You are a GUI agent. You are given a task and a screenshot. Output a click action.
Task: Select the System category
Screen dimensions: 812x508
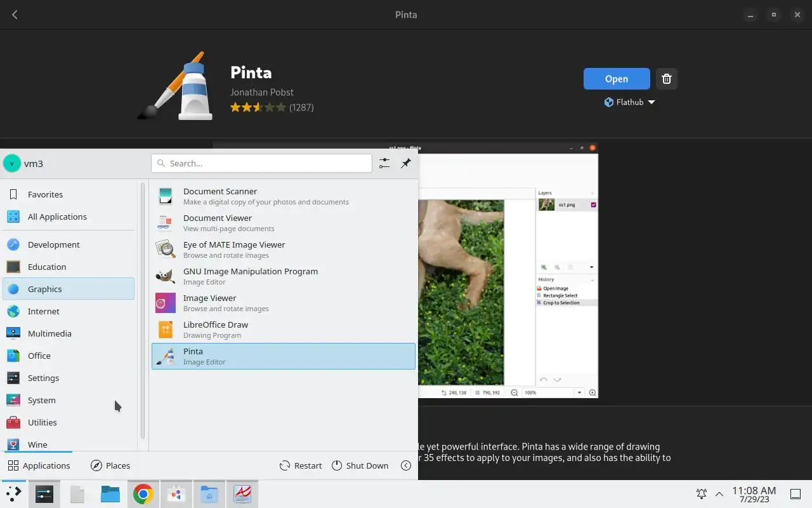pyautogui.click(x=69, y=400)
